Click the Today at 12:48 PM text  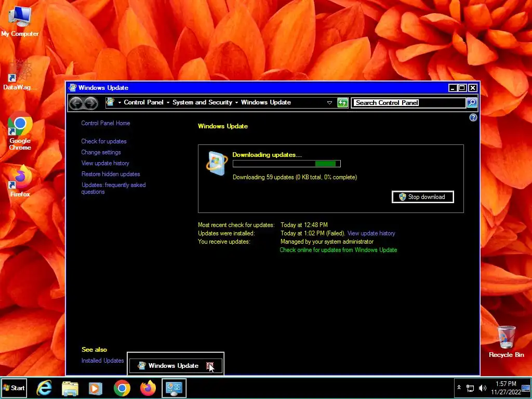click(304, 225)
